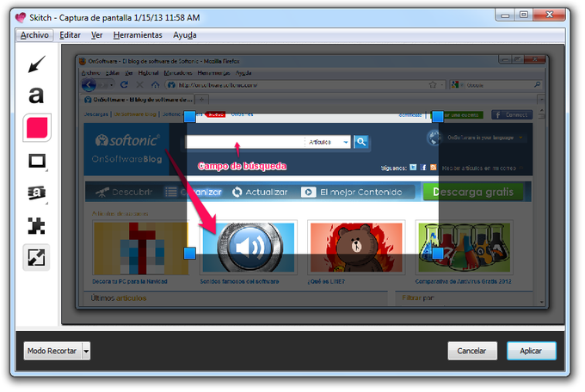Click the OnSoftware tab in captured Firefox
This screenshot has width=585, height=392.
139,100
